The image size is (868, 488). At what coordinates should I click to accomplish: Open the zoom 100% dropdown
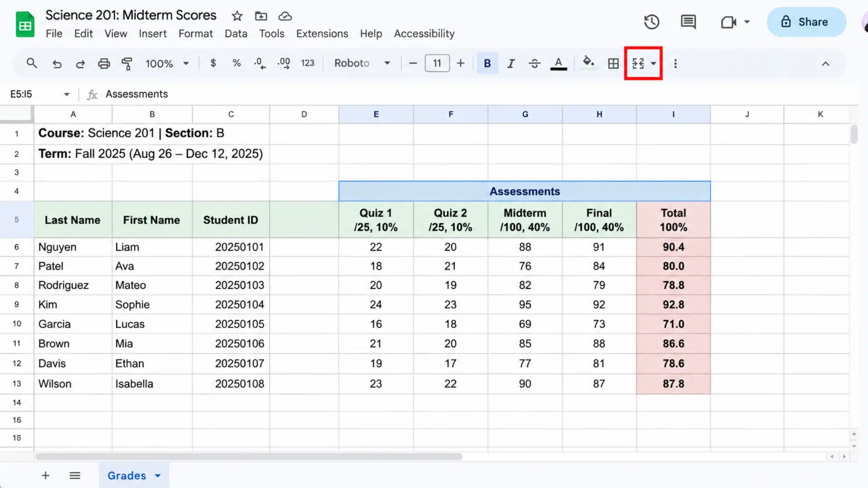coord(167,64)
